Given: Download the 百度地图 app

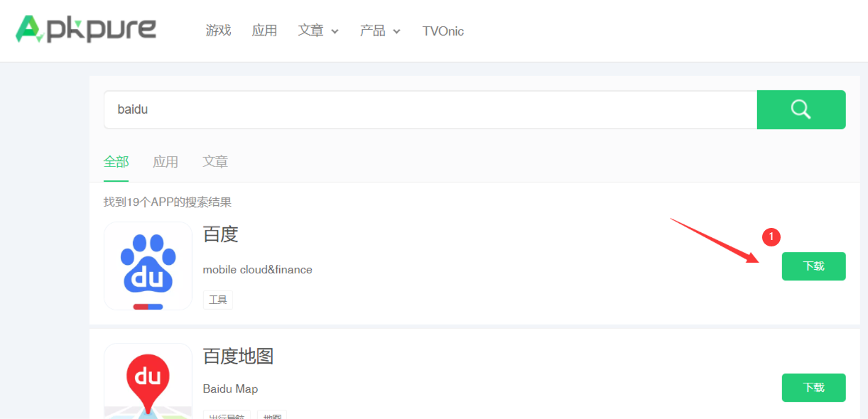Looking at the screenshot, I should (814, 388).
